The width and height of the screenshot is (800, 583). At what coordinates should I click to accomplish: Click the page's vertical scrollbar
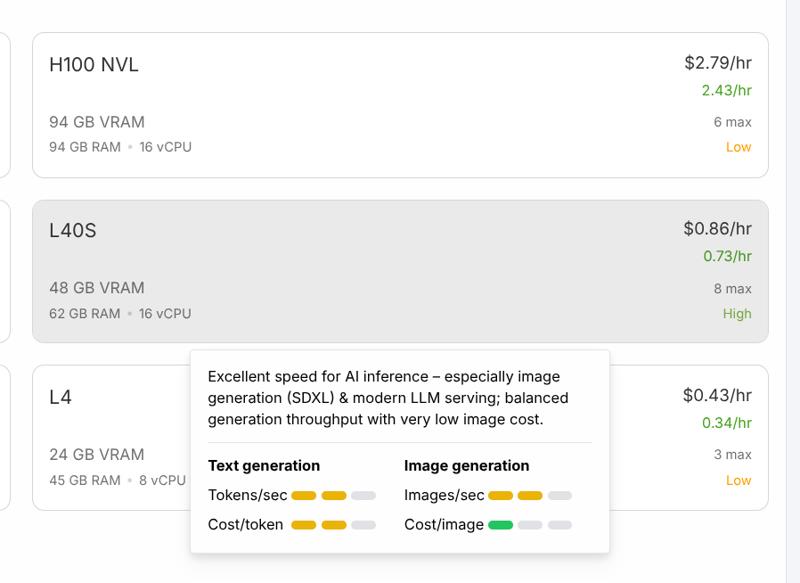(793, 291)
